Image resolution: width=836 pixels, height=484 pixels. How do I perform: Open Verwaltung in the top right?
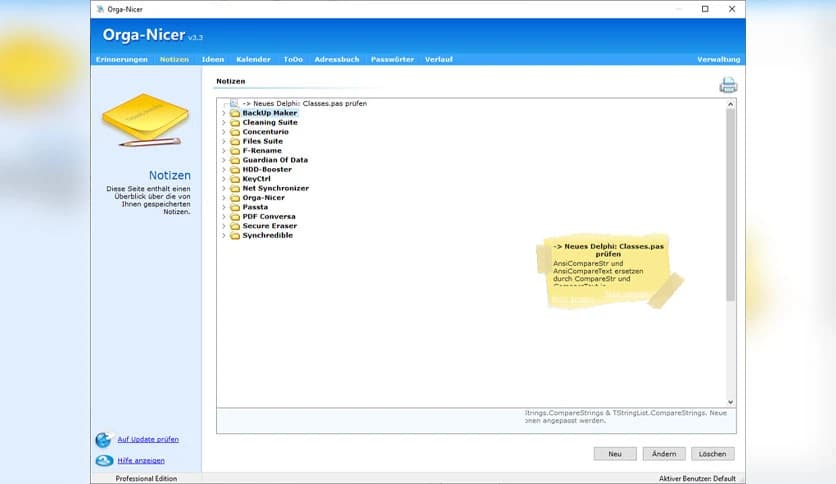coord(718,60)
